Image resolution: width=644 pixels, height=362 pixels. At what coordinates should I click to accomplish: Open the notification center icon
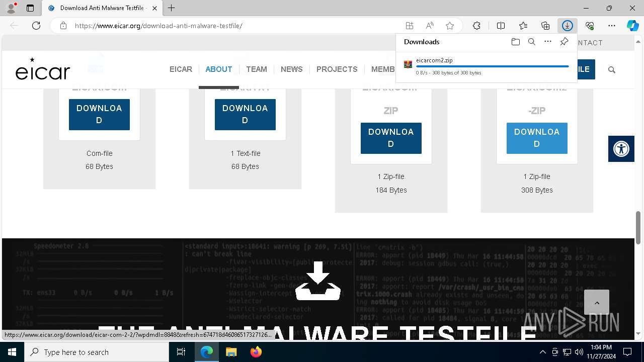627,352
